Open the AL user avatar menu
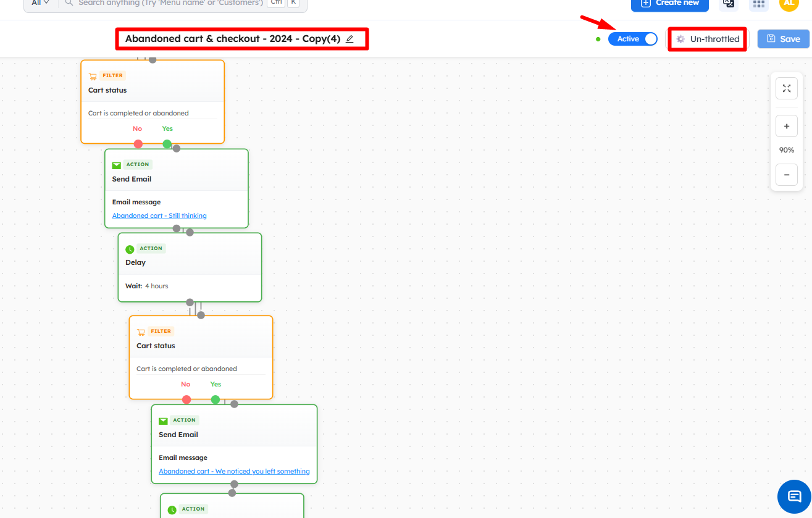Viewport: 812px width, 518px height. (x=789, y=3)
